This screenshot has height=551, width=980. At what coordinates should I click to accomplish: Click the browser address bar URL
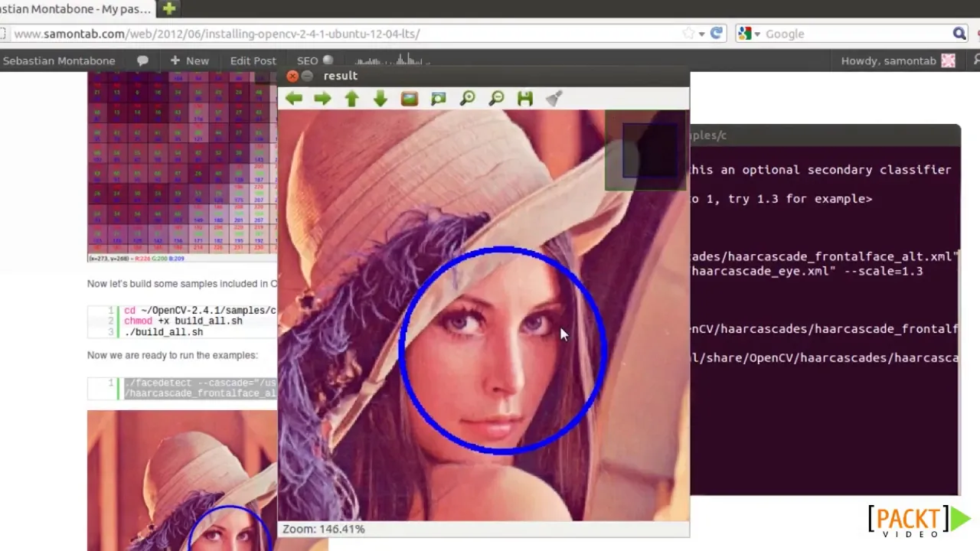click(217, 34)
